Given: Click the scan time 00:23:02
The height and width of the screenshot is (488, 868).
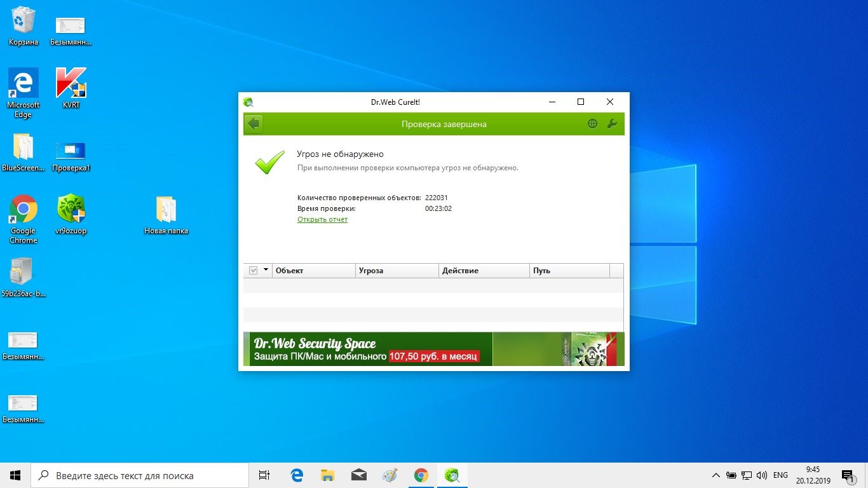Looking at the screenshot, I should (438, 208).
